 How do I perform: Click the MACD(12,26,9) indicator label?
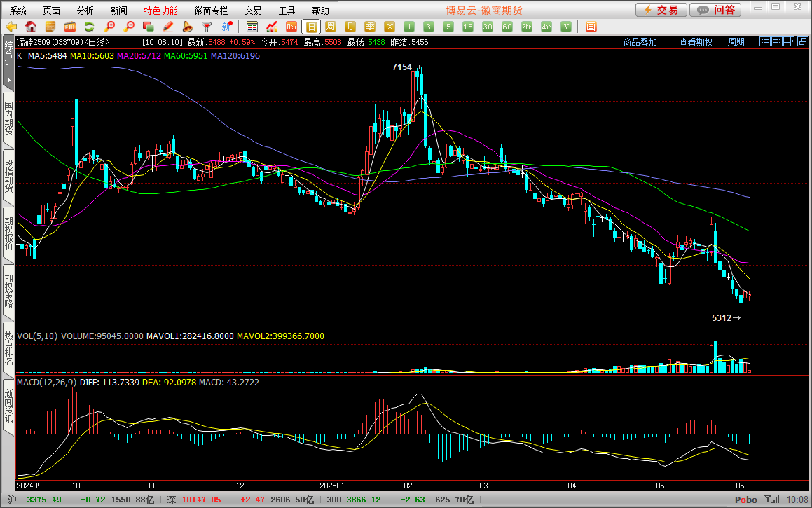point(47,382)
